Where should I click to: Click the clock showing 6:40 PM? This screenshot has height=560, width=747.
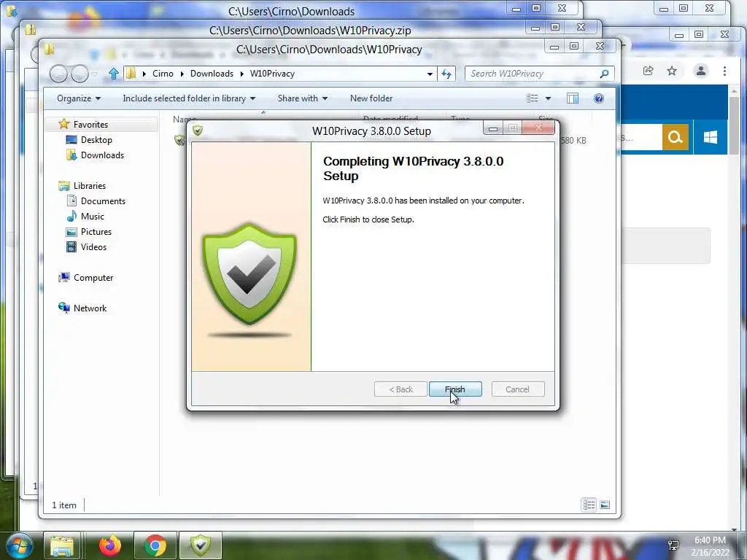coord(710,540)
